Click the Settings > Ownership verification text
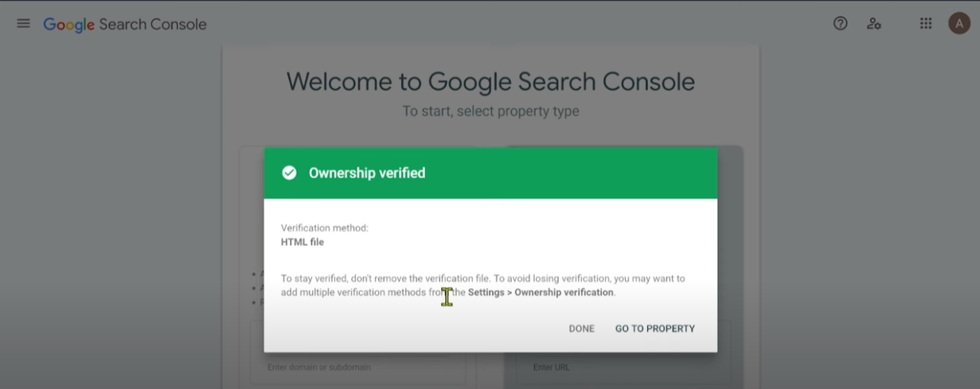Screen dimensions: 980x389 tap(541, 293)
